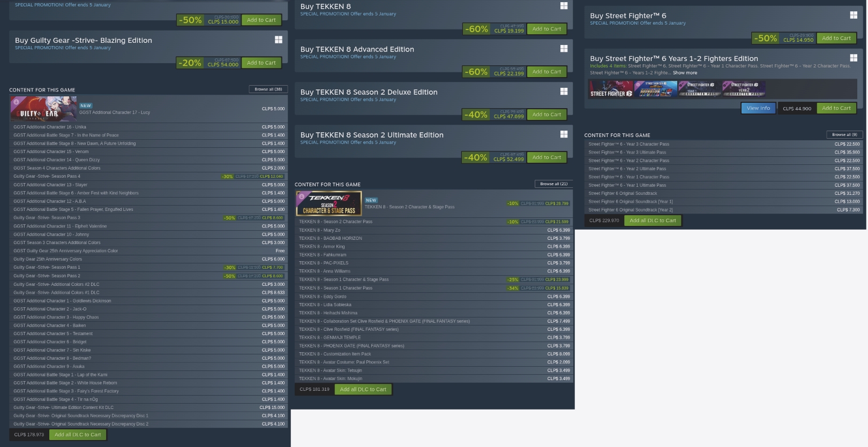Screen dimensions: 868x447
Task: Open TEKKEN 8 - Anna Williams DLC
Action: [434, 271]
